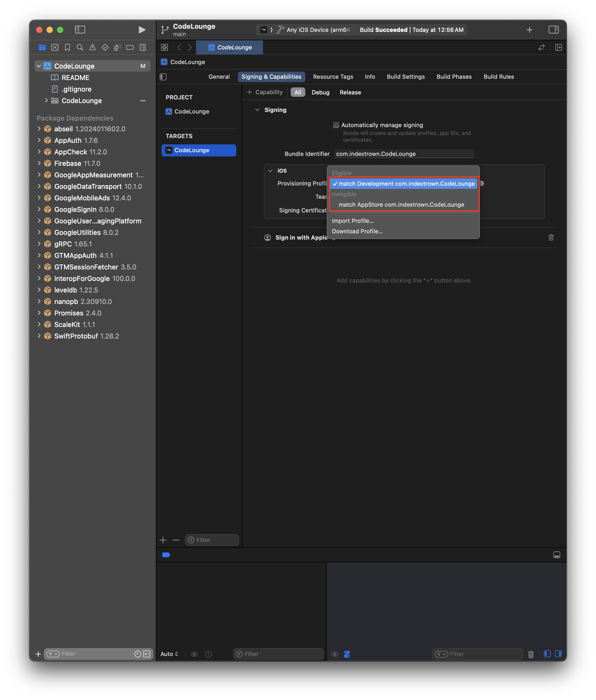This screenshot has width=596, height=700.
Task: Choose Import Profile... menu item
Action: pyautogui.click(x=403, y=221)
